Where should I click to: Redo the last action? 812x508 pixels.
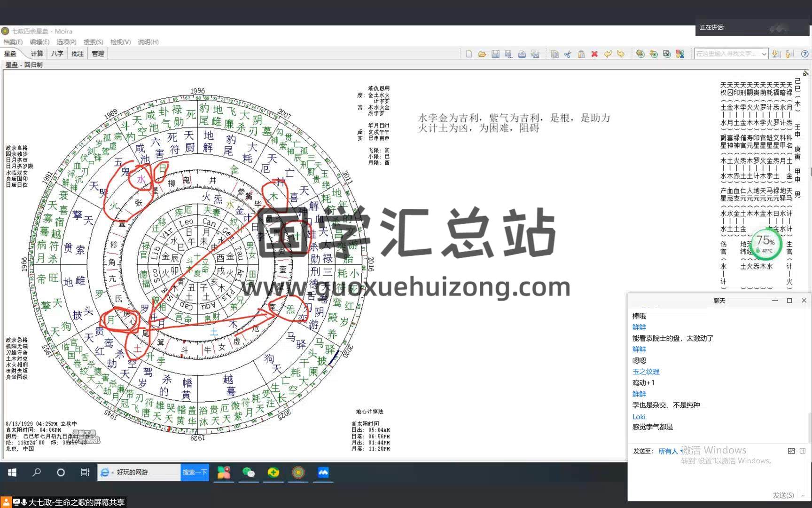click(621, 54)
